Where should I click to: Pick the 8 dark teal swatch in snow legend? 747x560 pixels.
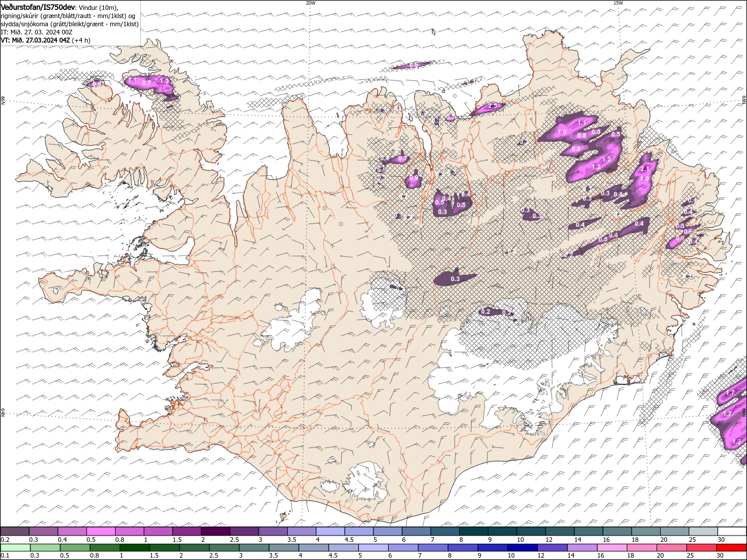point(474,531)
